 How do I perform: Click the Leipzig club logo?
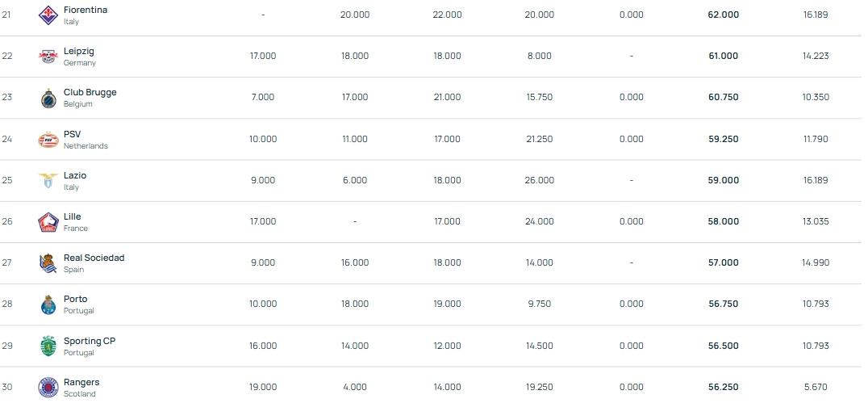pyautogui.click(x=48, y=57)
